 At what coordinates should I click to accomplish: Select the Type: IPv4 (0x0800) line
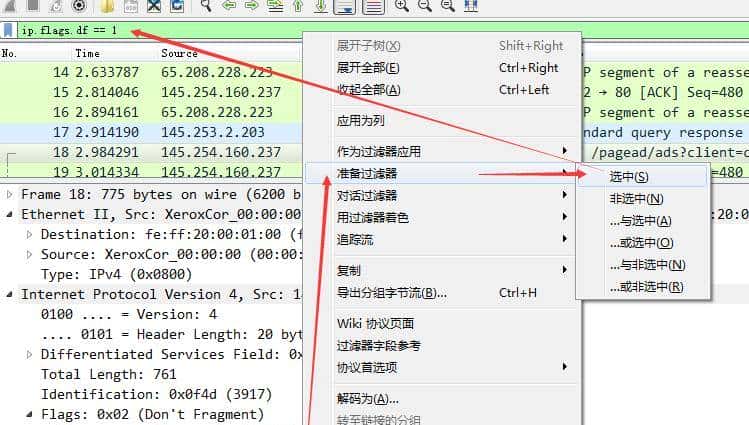coord(116,275)
